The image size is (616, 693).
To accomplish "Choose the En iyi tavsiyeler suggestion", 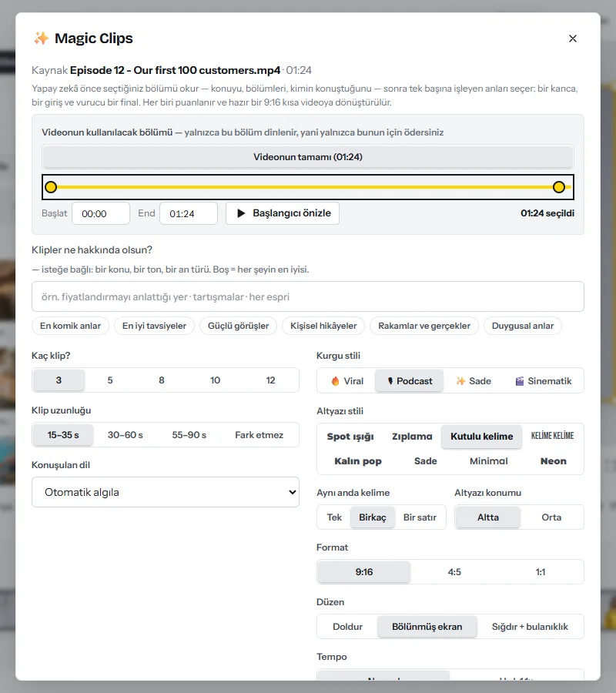I will pos(154,326).
